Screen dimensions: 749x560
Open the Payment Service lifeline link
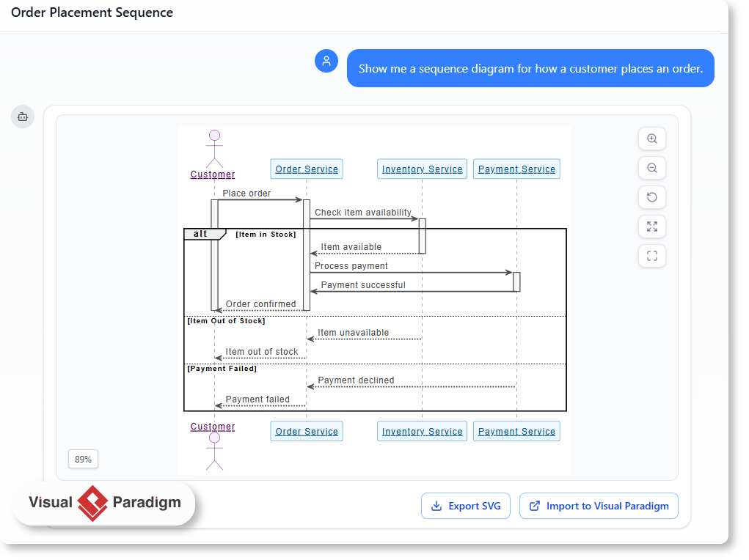pyautogui.click(x=516, y=169)
